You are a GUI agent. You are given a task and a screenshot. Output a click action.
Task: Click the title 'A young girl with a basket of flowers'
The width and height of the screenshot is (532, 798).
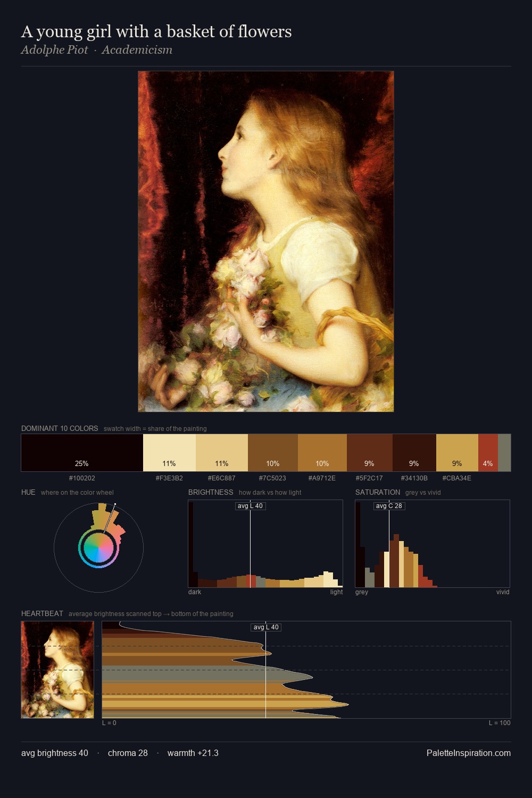(x=156, y=32)
